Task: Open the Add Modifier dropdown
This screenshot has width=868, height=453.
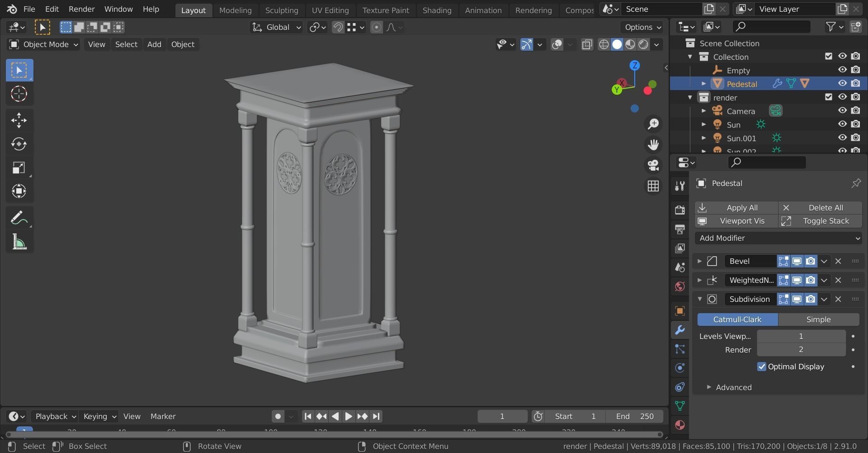Action: coord(778,238)
